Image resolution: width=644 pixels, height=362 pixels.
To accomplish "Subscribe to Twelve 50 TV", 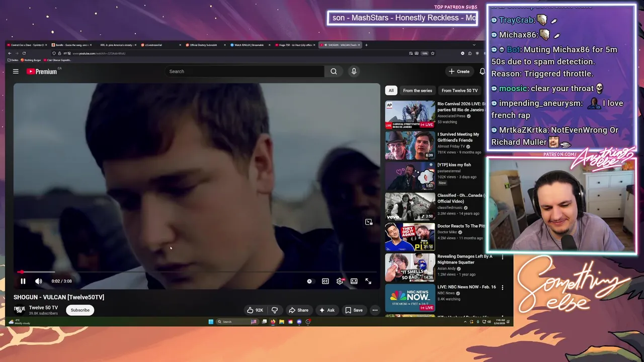I will click(80, 310).
